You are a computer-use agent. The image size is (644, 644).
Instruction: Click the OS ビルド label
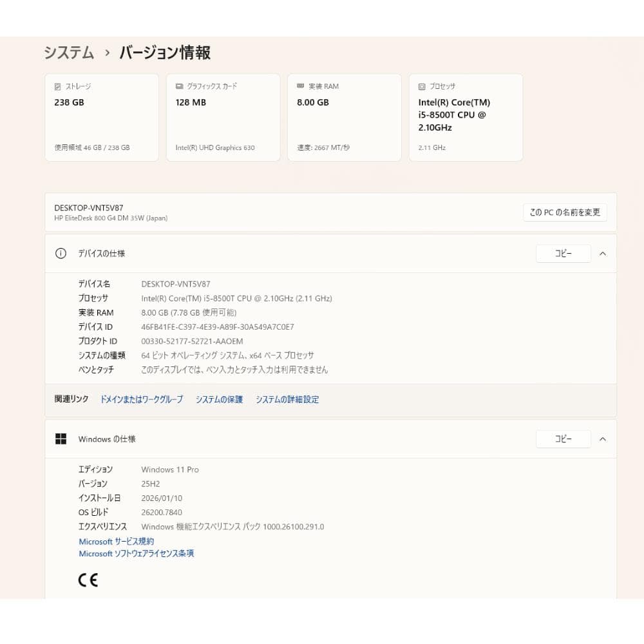(93, 512)
